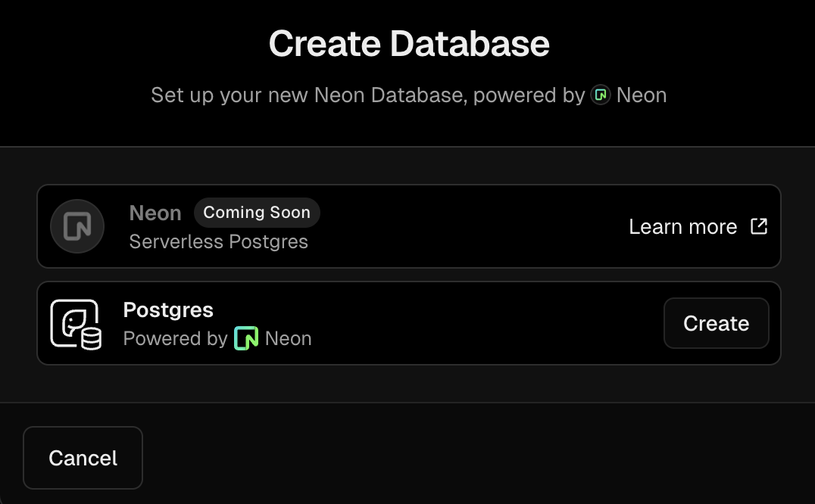Click the Neon title in the first row

pyautogui.click(x=155, y=213)
